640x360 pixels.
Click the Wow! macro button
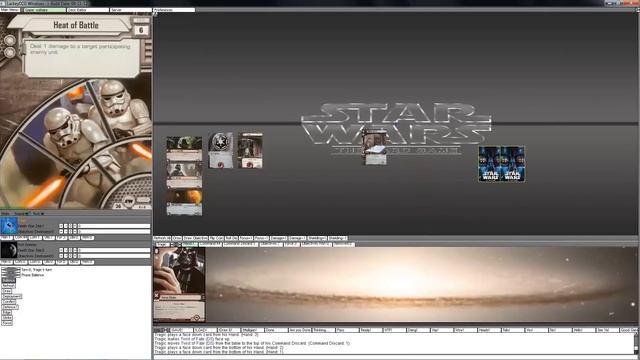466,330
